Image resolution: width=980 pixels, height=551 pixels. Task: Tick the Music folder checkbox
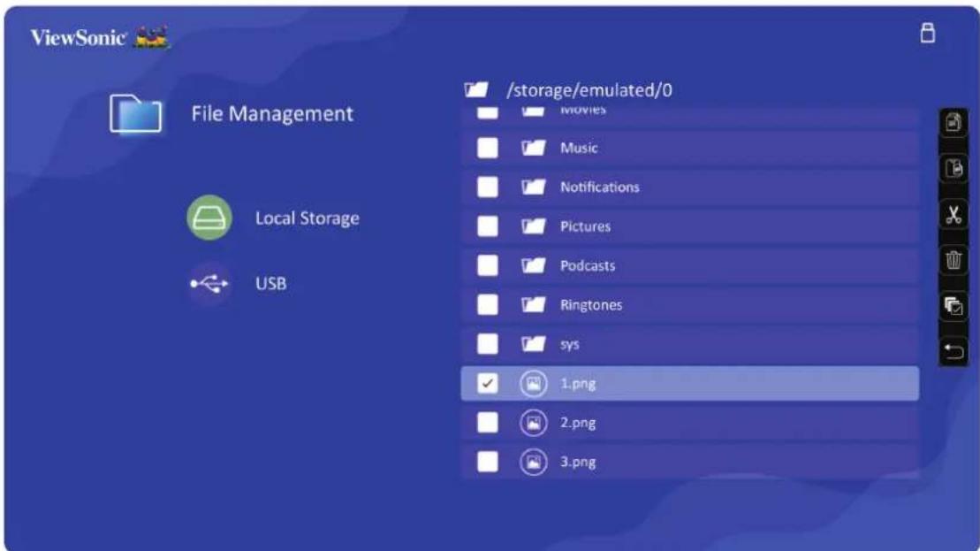pyautogui.click(x=488, y=149)
